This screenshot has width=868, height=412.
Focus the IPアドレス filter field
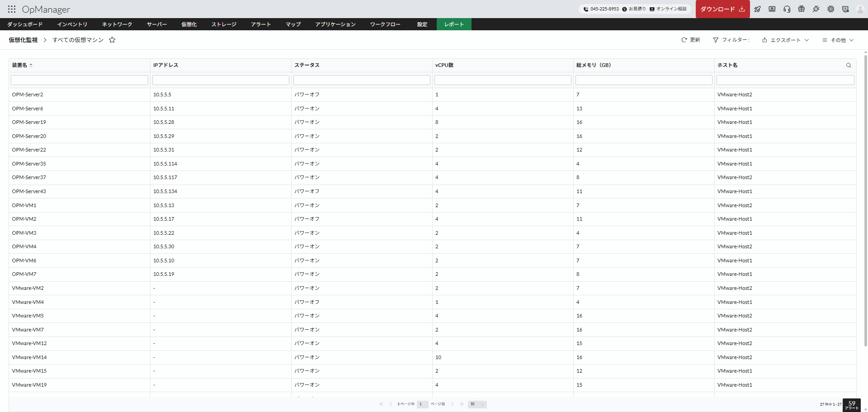pyautogui.click(x=221, y=80)
